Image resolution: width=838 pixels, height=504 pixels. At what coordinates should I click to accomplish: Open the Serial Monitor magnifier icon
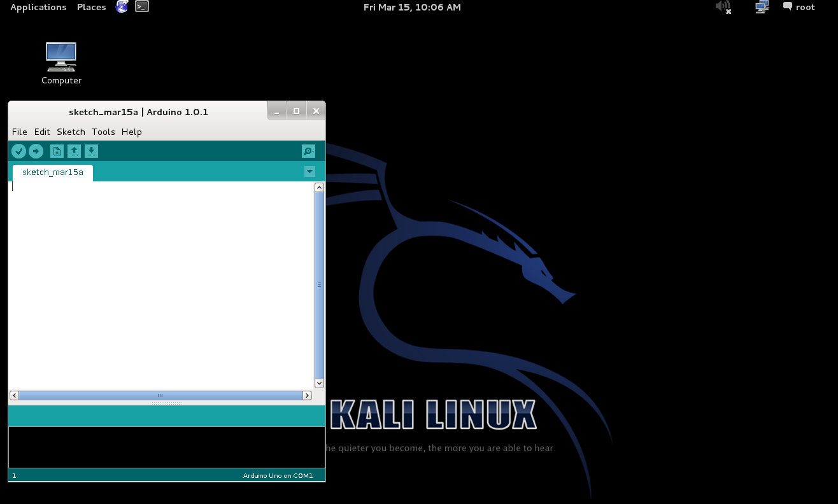(308, 151)
